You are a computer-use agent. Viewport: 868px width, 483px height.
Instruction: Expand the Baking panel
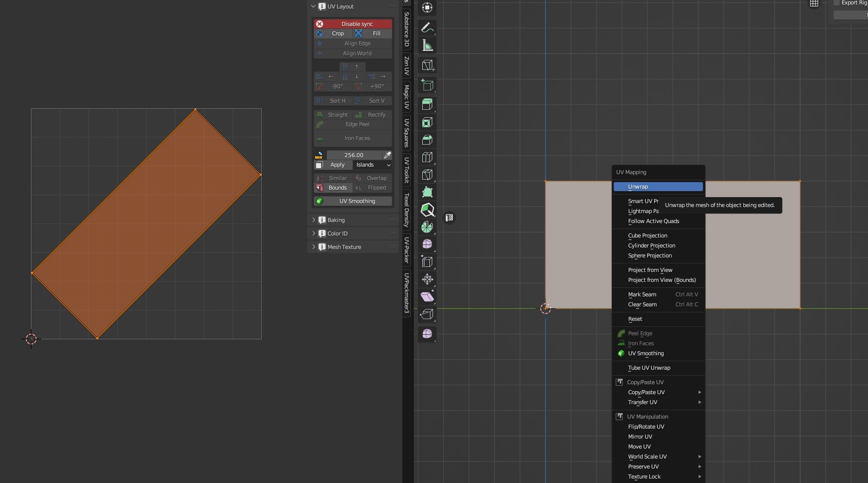[314, 220]
